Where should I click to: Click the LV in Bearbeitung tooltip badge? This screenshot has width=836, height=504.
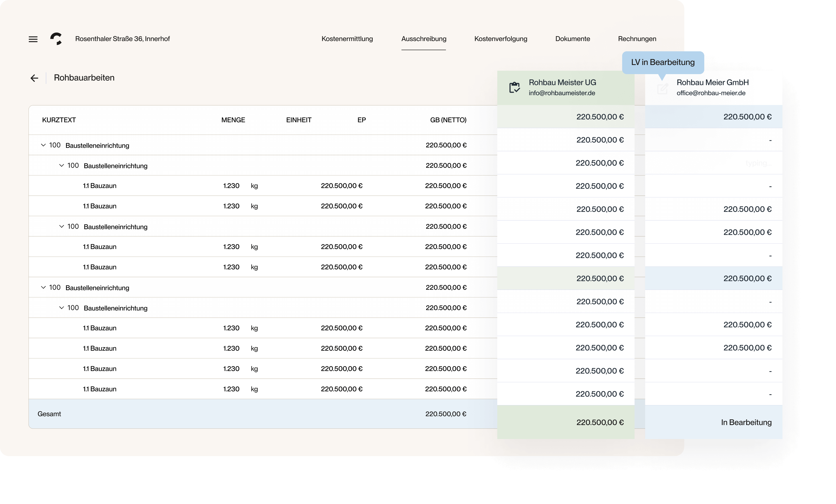663,62
